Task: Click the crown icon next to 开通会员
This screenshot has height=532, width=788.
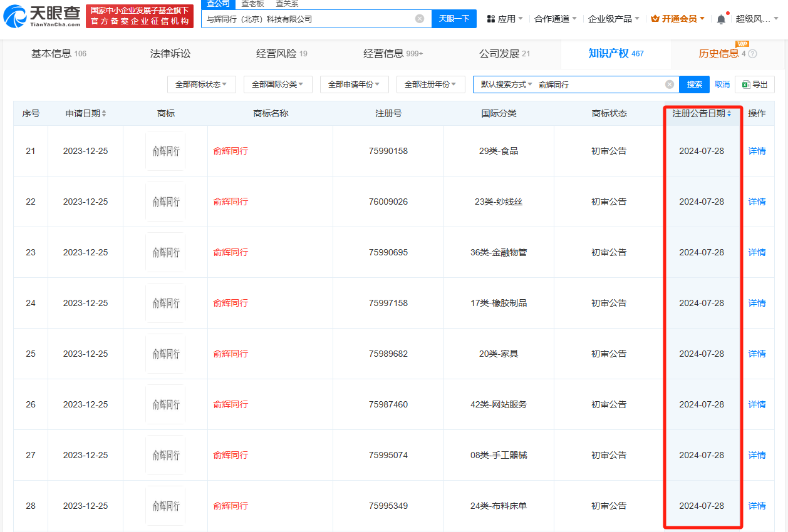Action: click(656, 18)
